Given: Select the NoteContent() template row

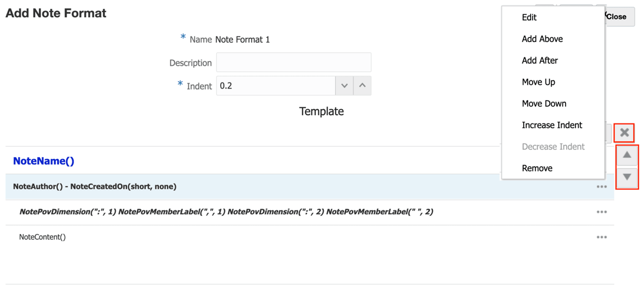Looking at the screenshot, I should point(42,237).
